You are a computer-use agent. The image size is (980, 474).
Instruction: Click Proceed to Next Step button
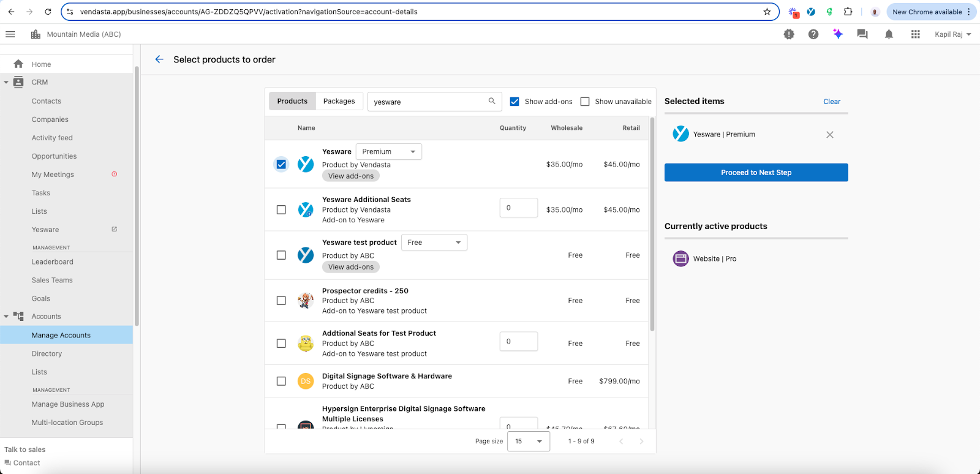tap(756, 173)
